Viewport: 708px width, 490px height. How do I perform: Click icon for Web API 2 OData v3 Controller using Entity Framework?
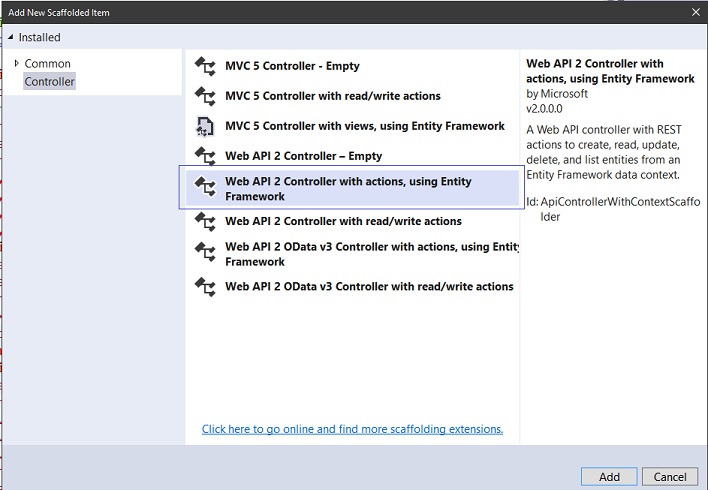[205, 252]
